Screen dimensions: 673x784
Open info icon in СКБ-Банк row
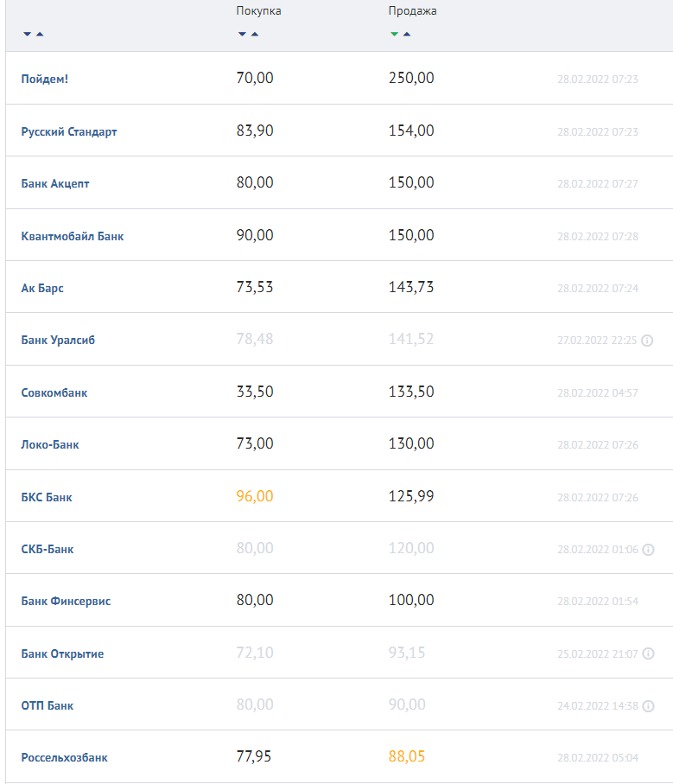[648, 550]
